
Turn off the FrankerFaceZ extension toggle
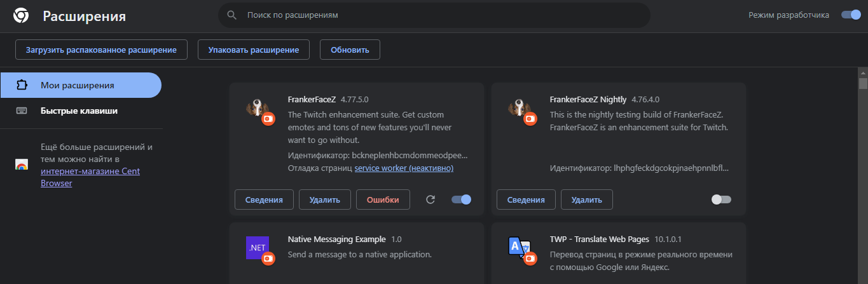[462, 199]
